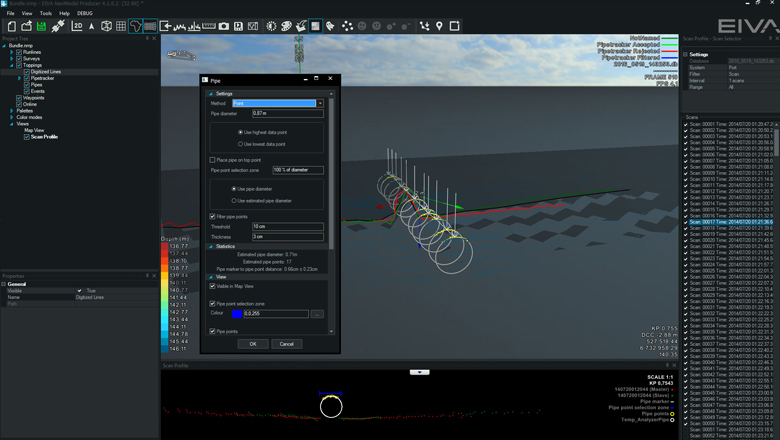Click the Open project folder icon
The width and height of the screenshot is (780, 440).
(x=26, y=26)
